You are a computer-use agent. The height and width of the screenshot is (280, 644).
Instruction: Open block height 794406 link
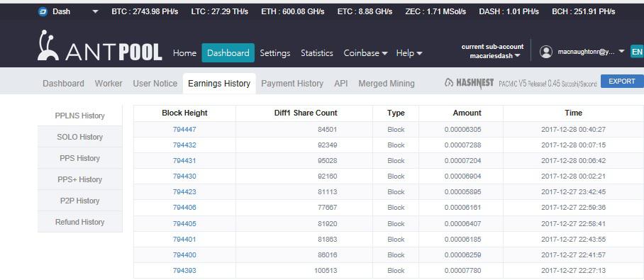coord(184,207)
